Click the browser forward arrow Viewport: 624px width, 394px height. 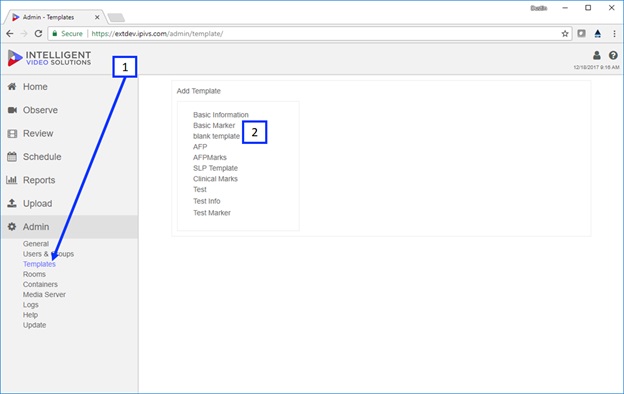[x=24, y=34]
